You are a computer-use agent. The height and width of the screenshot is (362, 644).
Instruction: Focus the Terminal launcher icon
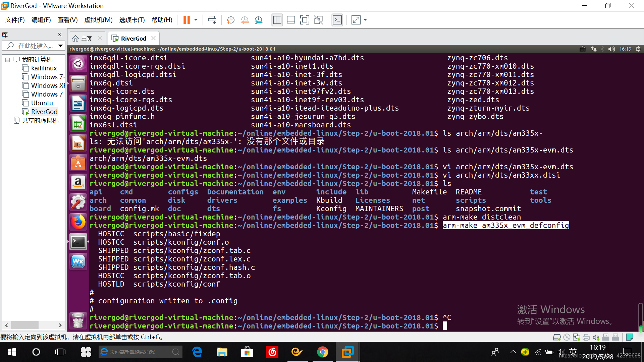[78, 242]
